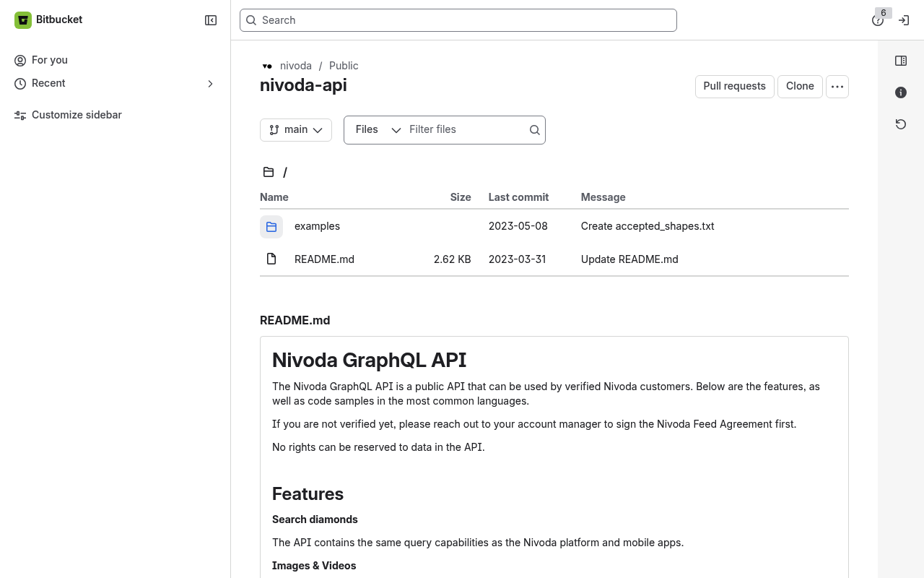924x578 pixels.
Task: Click the 'Nivoda GraphQL API' heading
Action: tap(370, 360)
